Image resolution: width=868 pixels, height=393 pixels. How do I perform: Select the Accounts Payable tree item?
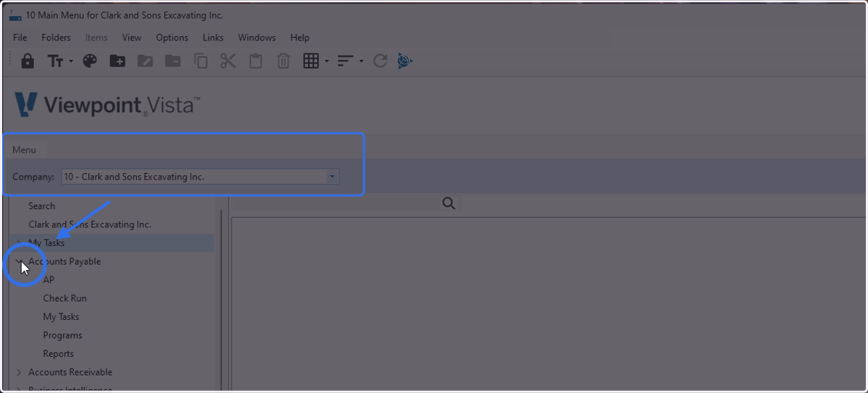(64, 261)
